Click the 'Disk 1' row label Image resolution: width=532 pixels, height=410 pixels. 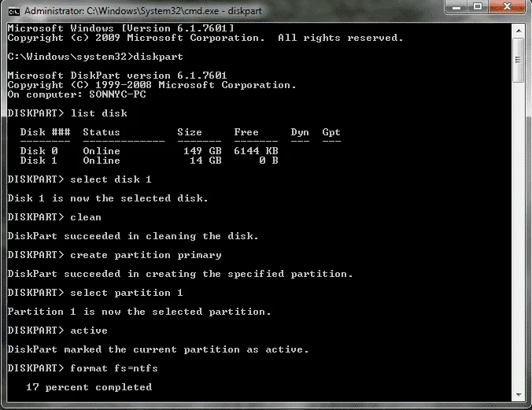(39, 161)
